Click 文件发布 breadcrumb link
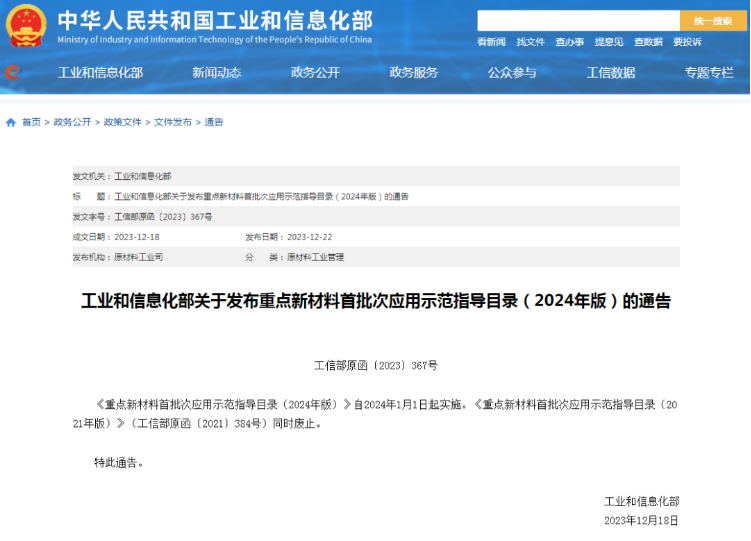This screenshot has width=751, height=541. pyautogui.click(x=173, y=123)
